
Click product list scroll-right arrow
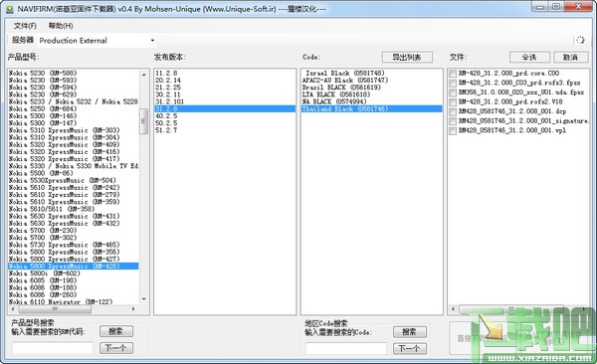coord(133,308)
